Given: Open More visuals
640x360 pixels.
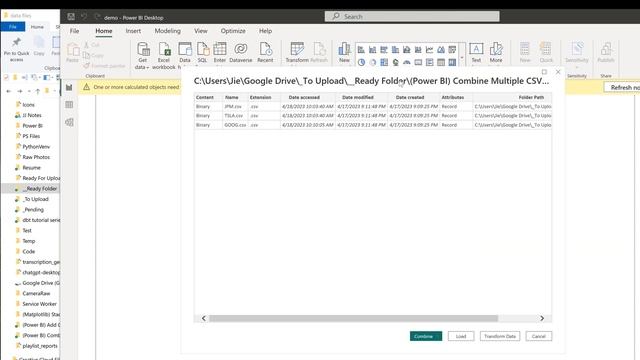Looking at the screenshot, I should [496, 53].
